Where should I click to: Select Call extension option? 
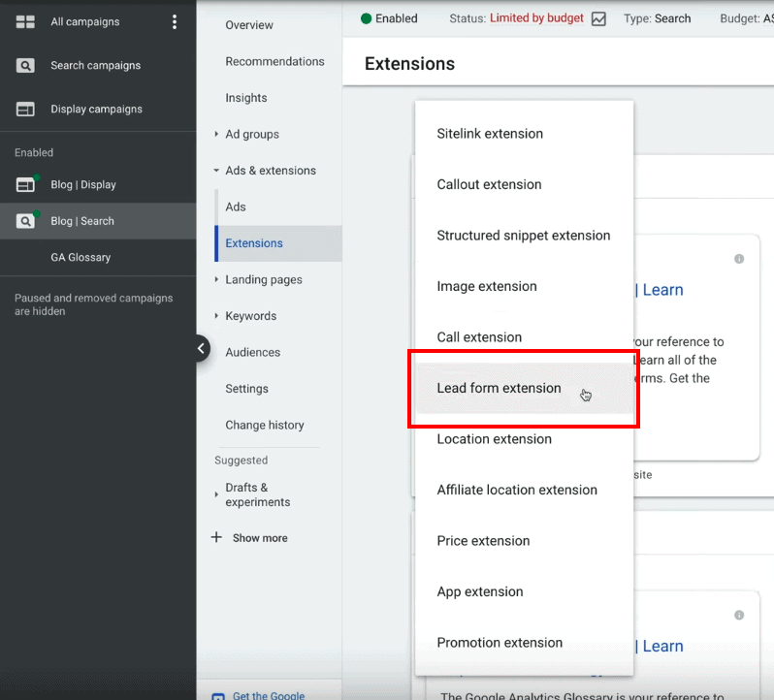(x=524, y=337)
